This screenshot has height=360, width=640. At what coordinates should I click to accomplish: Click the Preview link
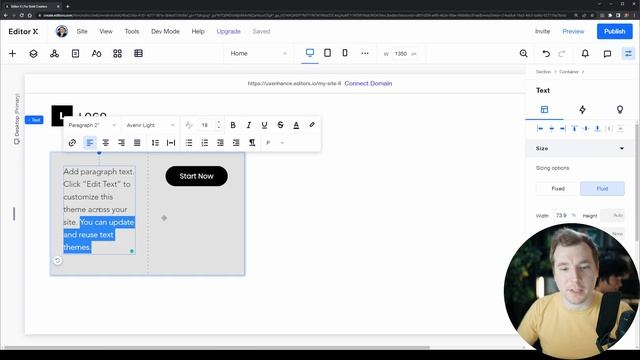coord(573,31)
